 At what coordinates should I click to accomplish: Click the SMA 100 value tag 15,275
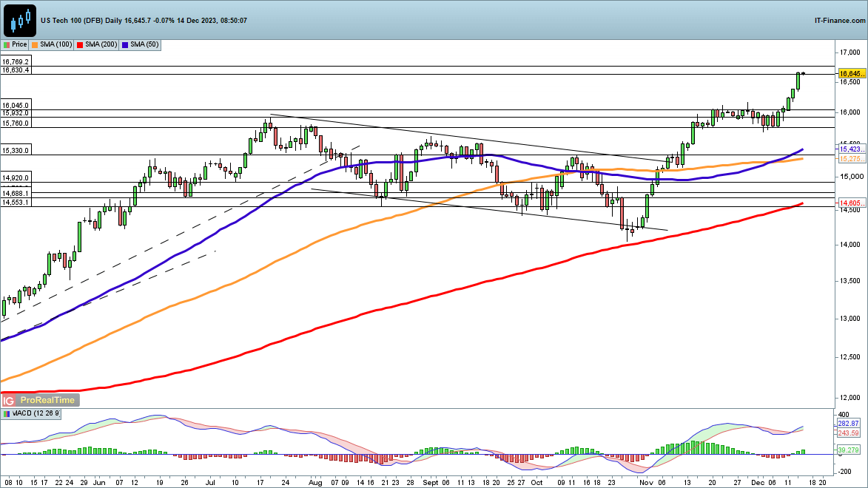(x=852, y=159)
